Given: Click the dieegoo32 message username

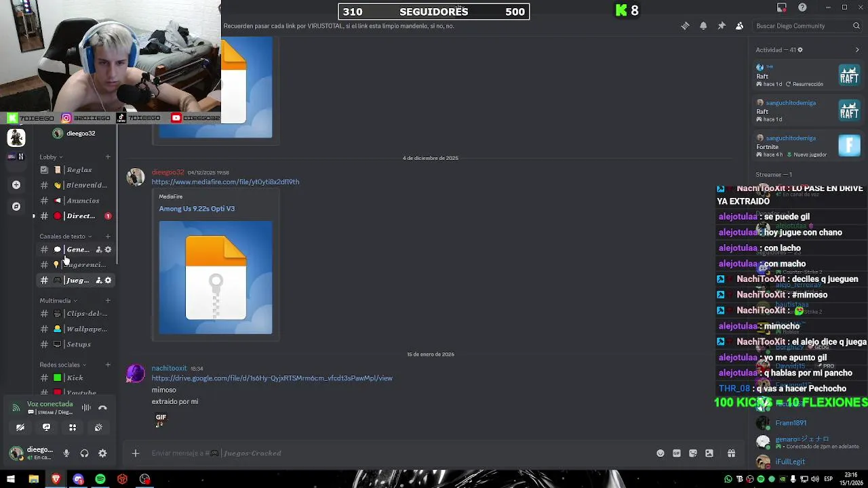Looking at the screenshot, I should click(x=167, y=172).
